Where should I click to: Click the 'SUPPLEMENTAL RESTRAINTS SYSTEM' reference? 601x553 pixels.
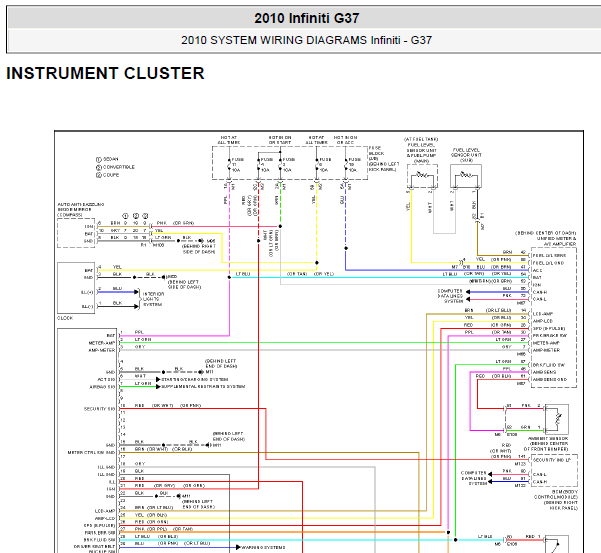click(203, 387)
